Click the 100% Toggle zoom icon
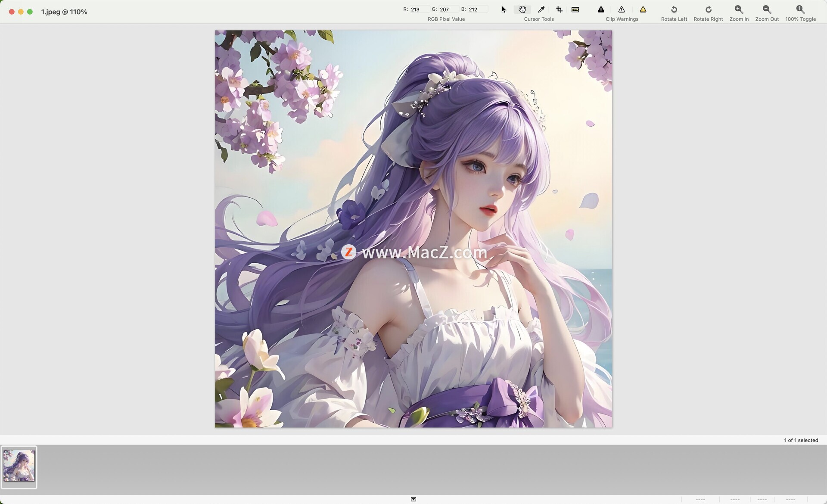This screenshot has width=827, height=504. (x=800, y=9)
